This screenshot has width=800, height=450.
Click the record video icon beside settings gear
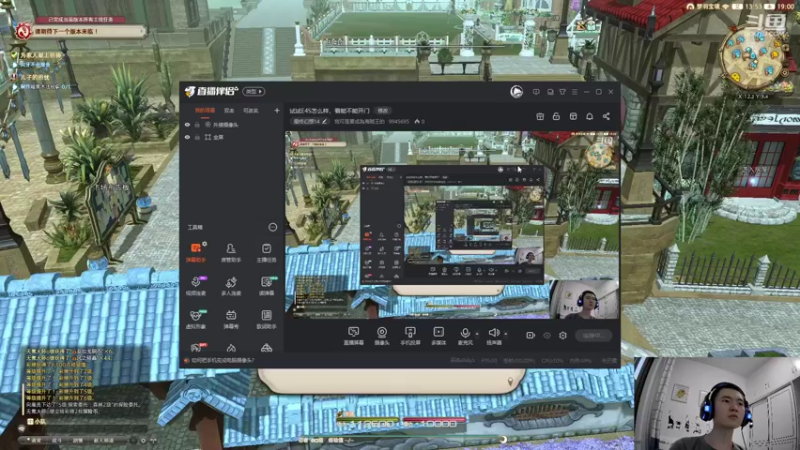coord(530,335)
